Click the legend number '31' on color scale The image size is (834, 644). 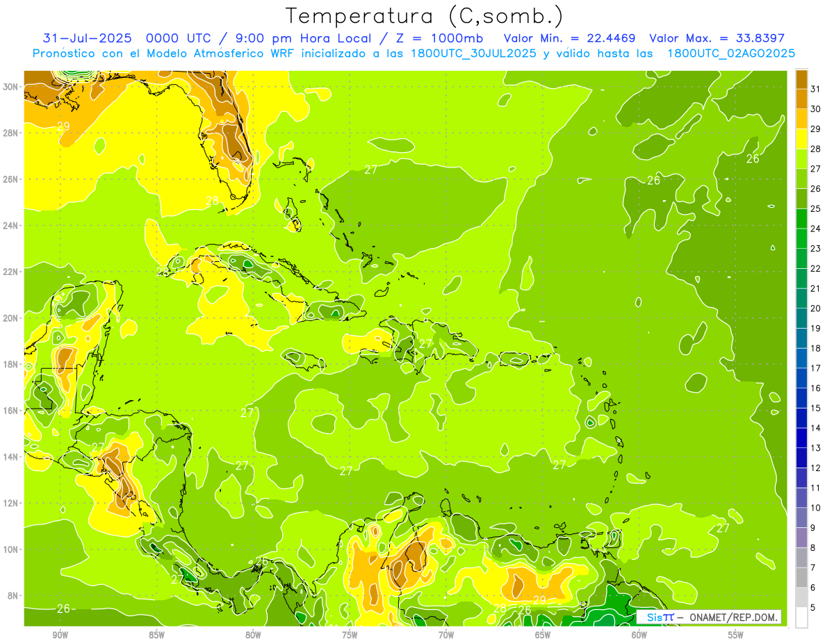click(x=816, y=89)
